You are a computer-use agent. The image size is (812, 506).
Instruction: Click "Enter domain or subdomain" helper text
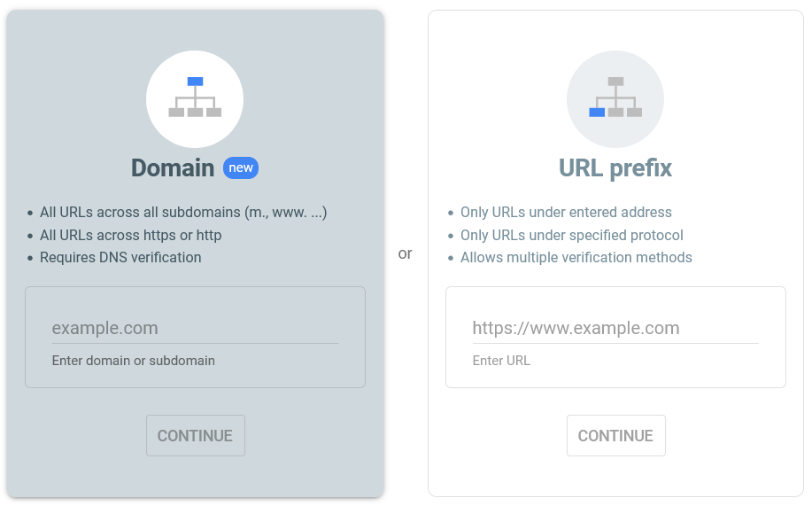[134, 361]
